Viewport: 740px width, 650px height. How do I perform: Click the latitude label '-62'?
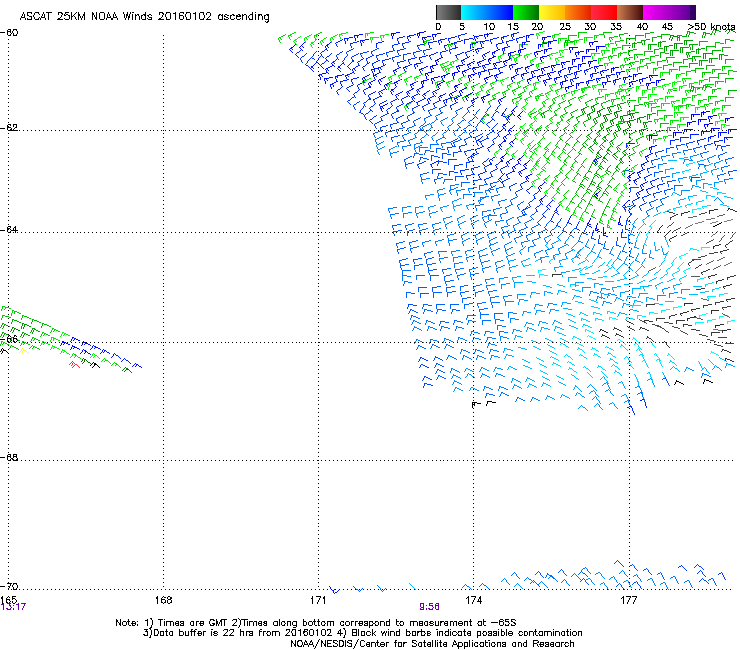(x=9, y=128)
